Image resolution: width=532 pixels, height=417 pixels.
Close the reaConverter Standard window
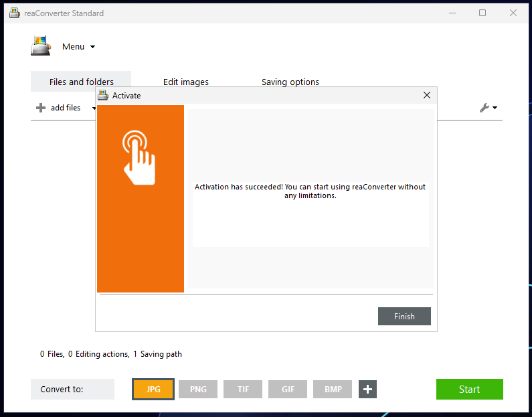[513, 13]
